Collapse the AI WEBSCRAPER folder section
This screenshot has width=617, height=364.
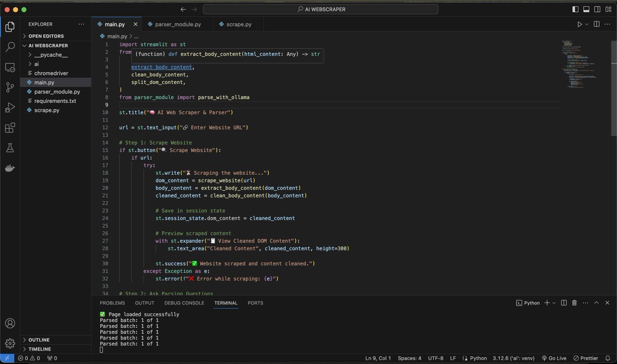tap(56, 45)
